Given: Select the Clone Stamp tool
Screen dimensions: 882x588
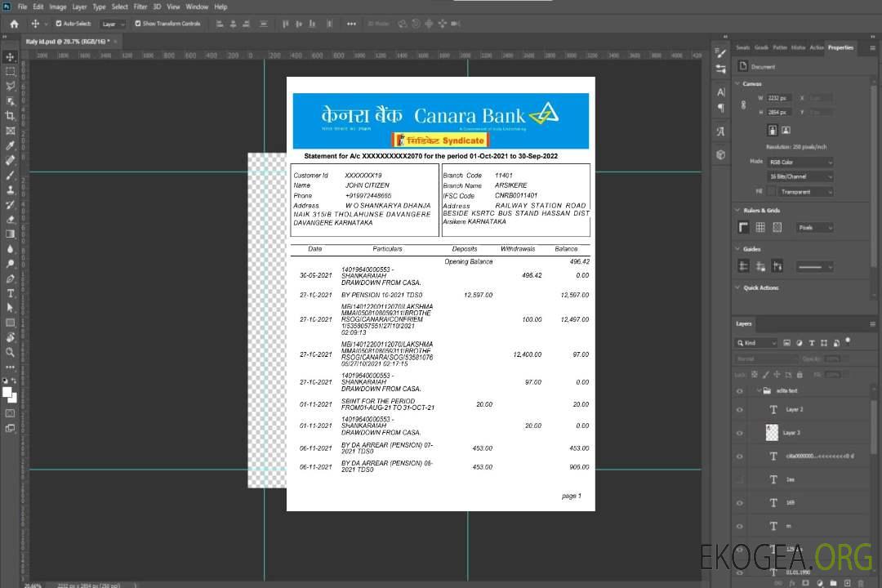Looking at the screenshot, I should 10,189.
